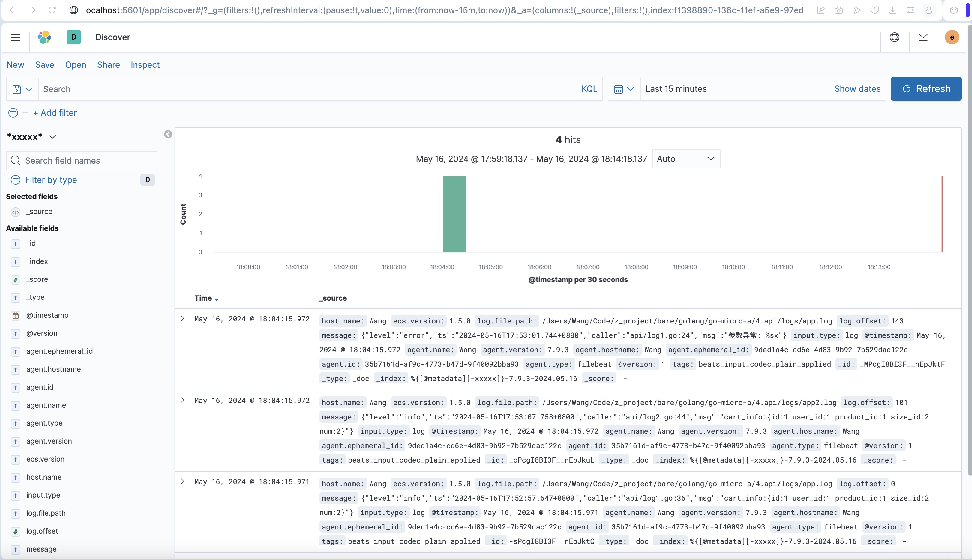This screenshot has height=560, width=972.
Task: Click Share in the Discover menu
Action: coord(109,65)
